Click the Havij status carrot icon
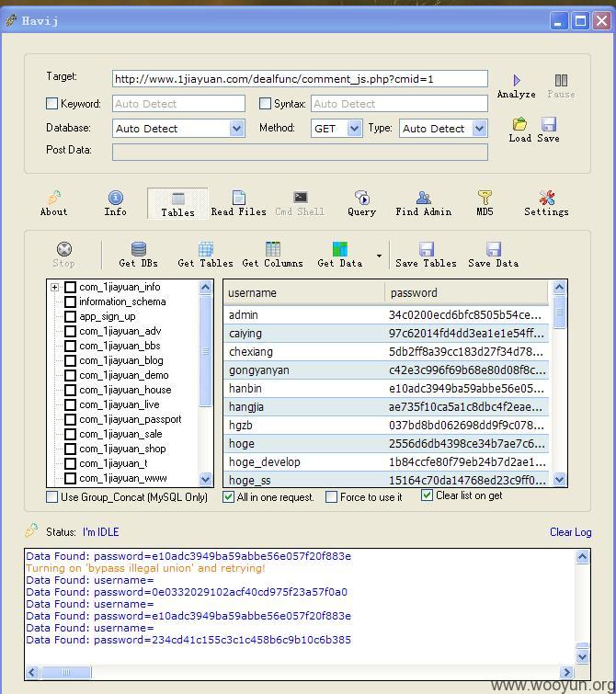This screenshot has width=616, height=694. [x=31, y=530]
